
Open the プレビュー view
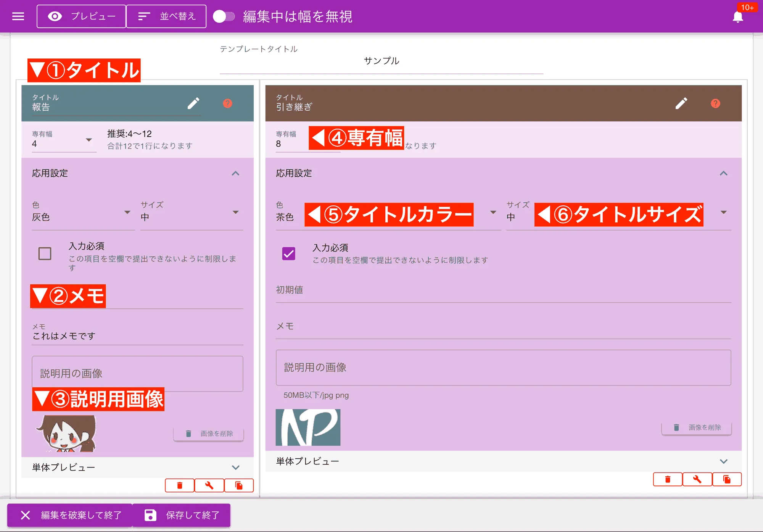coord(81,16)
